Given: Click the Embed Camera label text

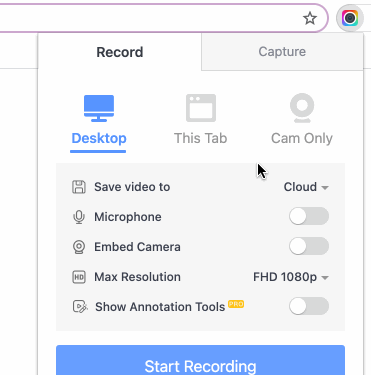Looking at the screenshot, I should 137,247.
